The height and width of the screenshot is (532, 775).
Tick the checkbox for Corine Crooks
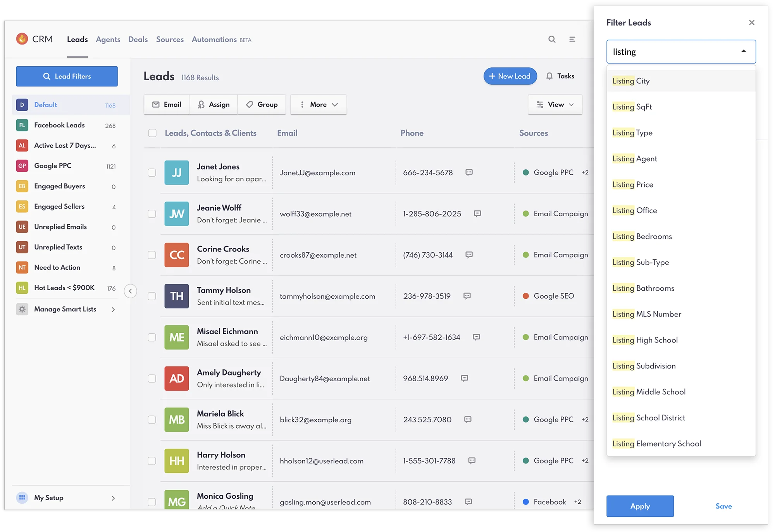coord(152,255)
